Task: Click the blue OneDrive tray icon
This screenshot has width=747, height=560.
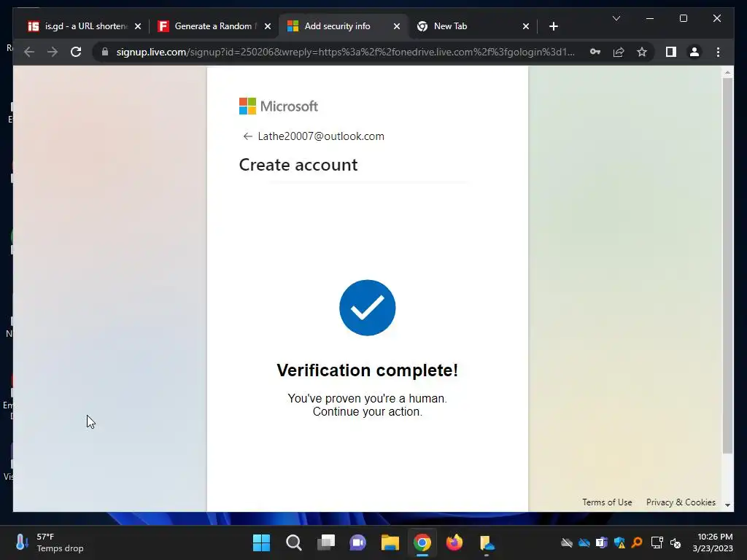Action: [x=584, y=542]
